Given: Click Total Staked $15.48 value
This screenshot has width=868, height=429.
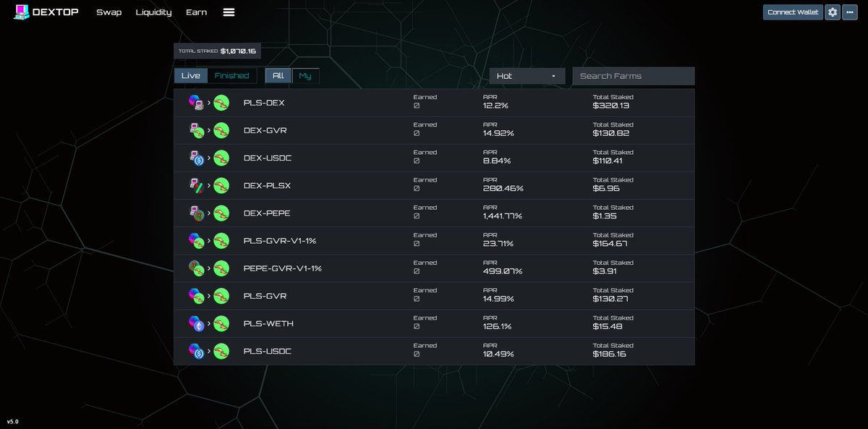Looking at the screenshot, I should point(607,327).
